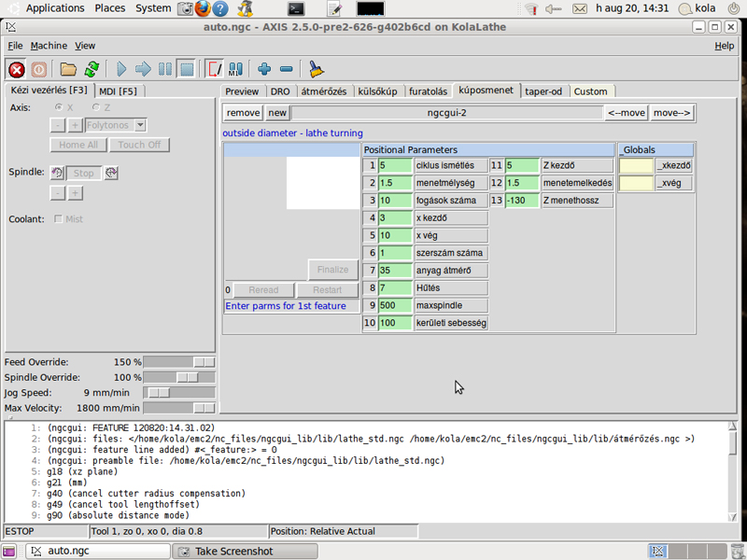Open G-code file with folder icon

[68, 69]
